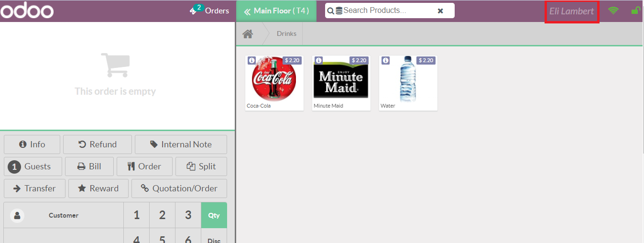Image resolution: width=644 pixels, height=243 pixels.
Task: Toggle the Qty numpad mode
Action: pyautogui.click(x=214, y=215)
